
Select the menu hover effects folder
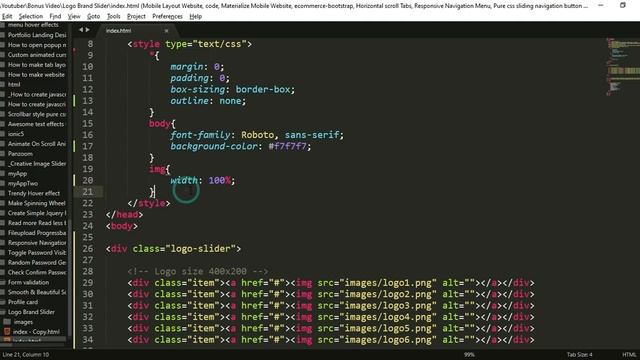tap(33, 25)
